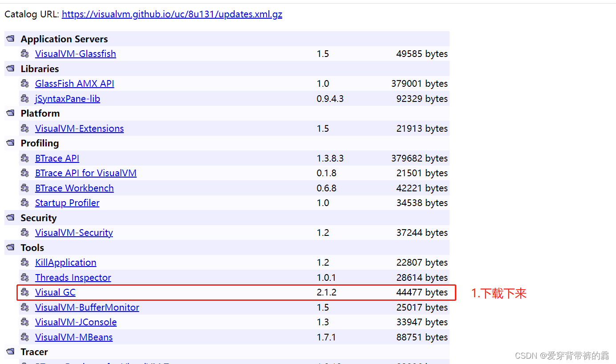Open the VisualVM-Extensions link
Screen dimensions: 616x364
pyautogui.click(x=80, y=129)
